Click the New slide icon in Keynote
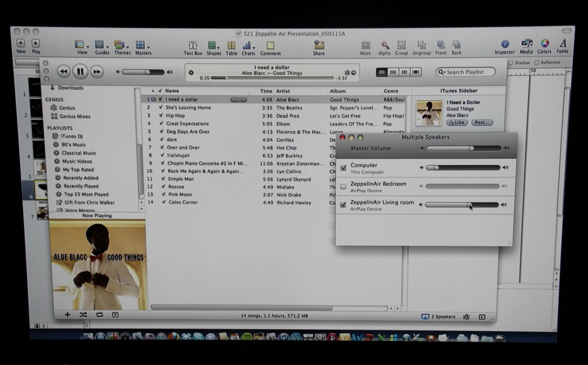 pos(21,43)
